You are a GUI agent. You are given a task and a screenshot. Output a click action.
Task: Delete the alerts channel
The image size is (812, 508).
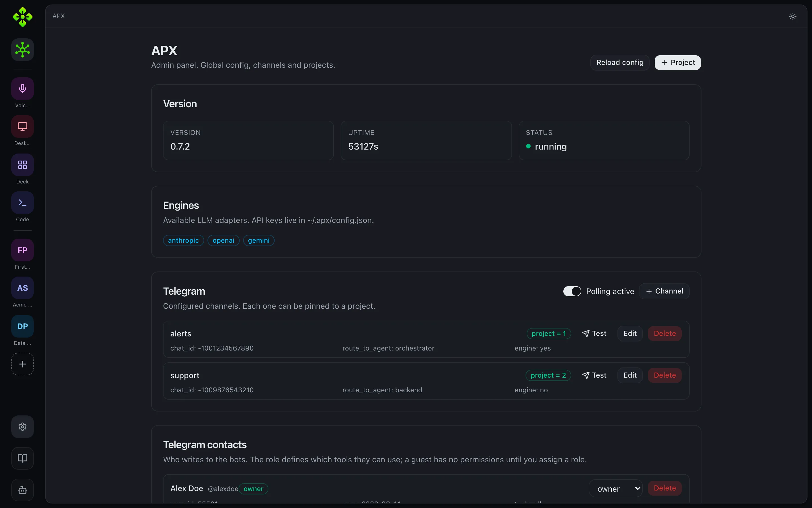(665, 333)
